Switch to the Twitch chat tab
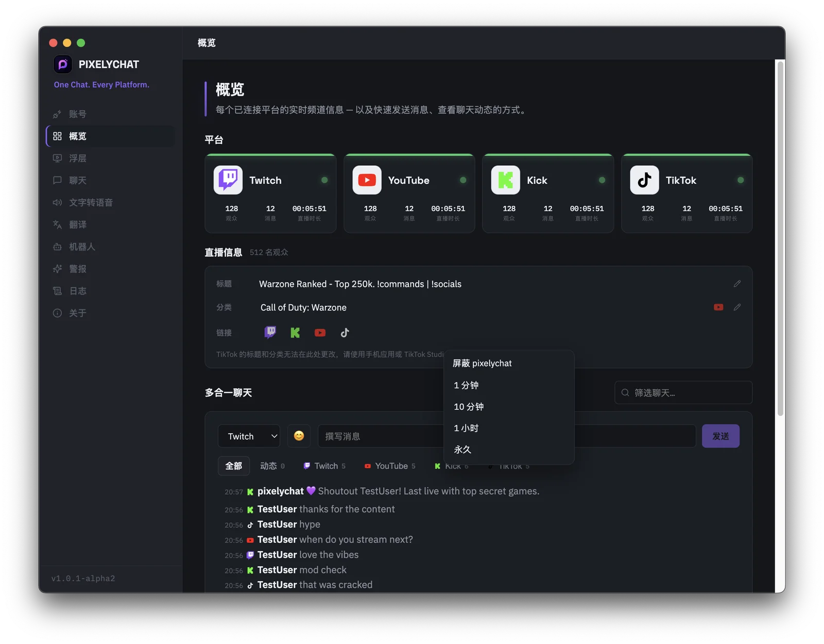 324,466
